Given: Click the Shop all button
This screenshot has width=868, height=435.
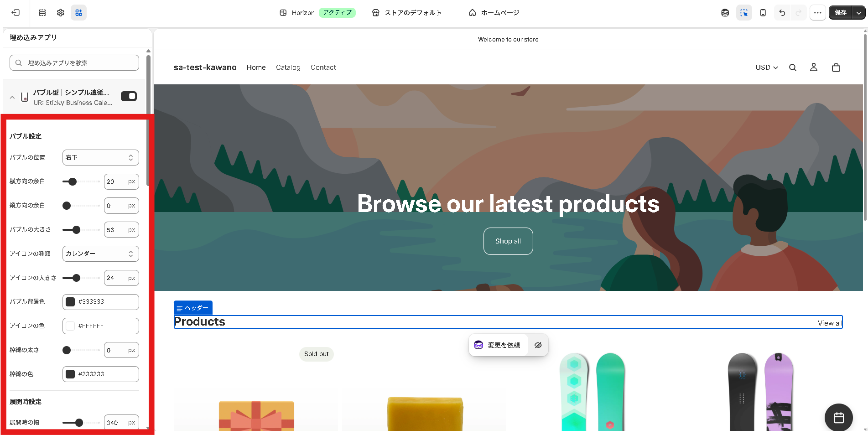Looking at the screenshot, I should 508,241.
